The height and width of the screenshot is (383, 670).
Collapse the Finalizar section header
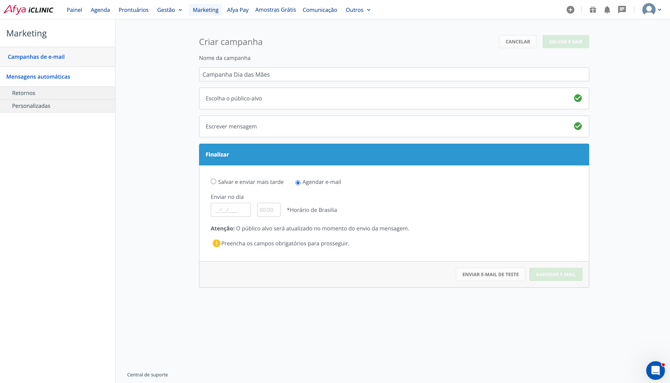[x=394, y=154]
